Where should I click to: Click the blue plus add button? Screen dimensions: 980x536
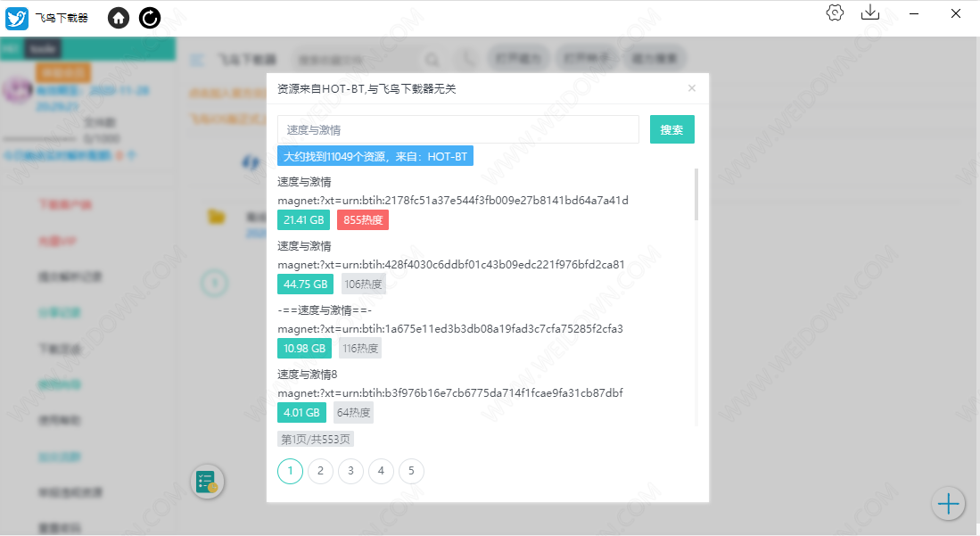(948, 504)
